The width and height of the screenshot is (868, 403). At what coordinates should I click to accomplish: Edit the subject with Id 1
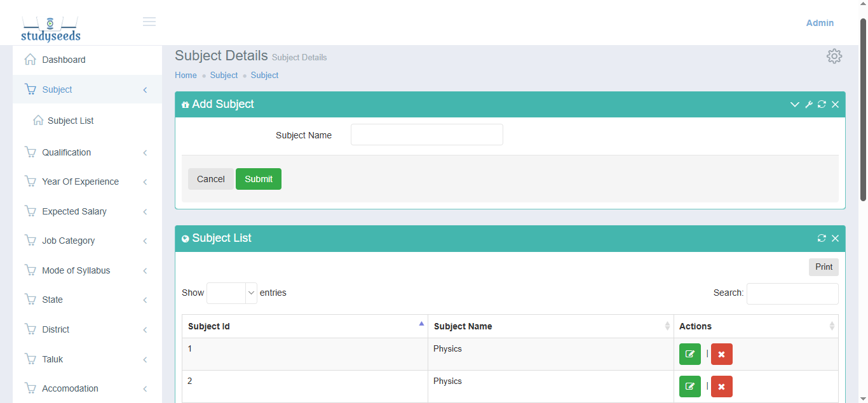tap(689, 354)
